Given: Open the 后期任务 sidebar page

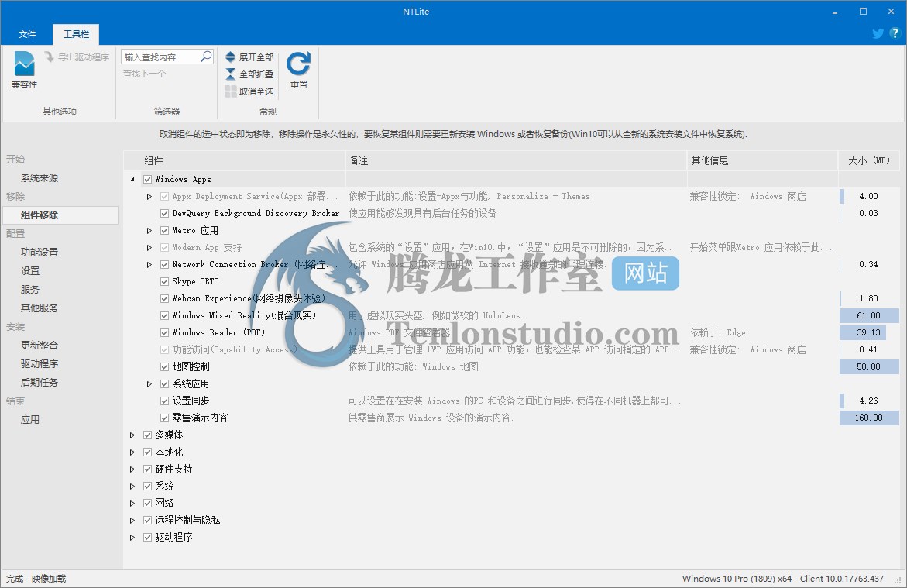Looking at the screenshot, I should pyautogui.click(x=40, y=382).
